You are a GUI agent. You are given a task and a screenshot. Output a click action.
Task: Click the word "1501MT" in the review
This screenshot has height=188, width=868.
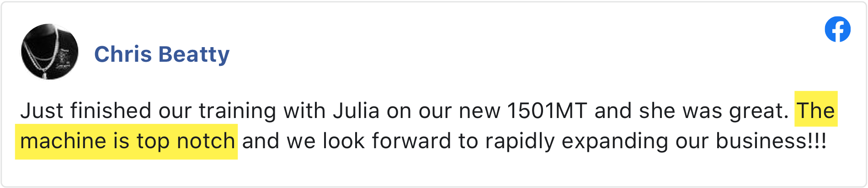coord(547,111)
